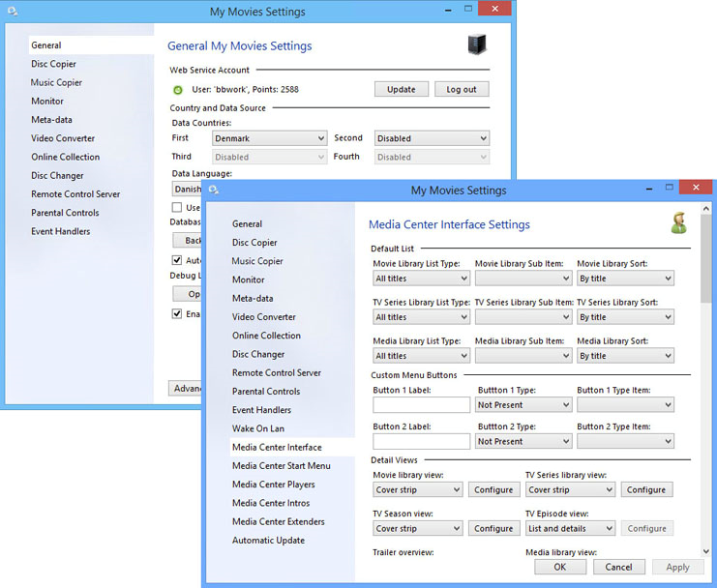Image resolution: width=717 pixels, height=588 pixels.
Task: Select Media Center Start Menu in sidebar
Action: pyautogui.click(x=282, y=466)
